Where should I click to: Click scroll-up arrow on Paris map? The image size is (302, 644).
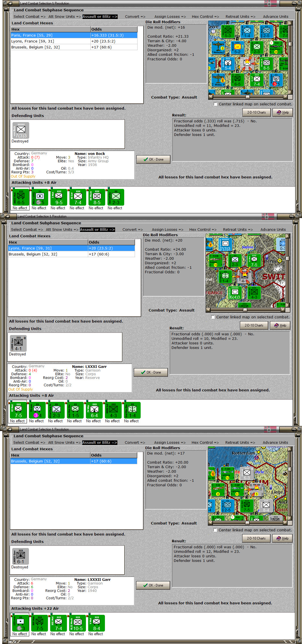pos(290,23)
